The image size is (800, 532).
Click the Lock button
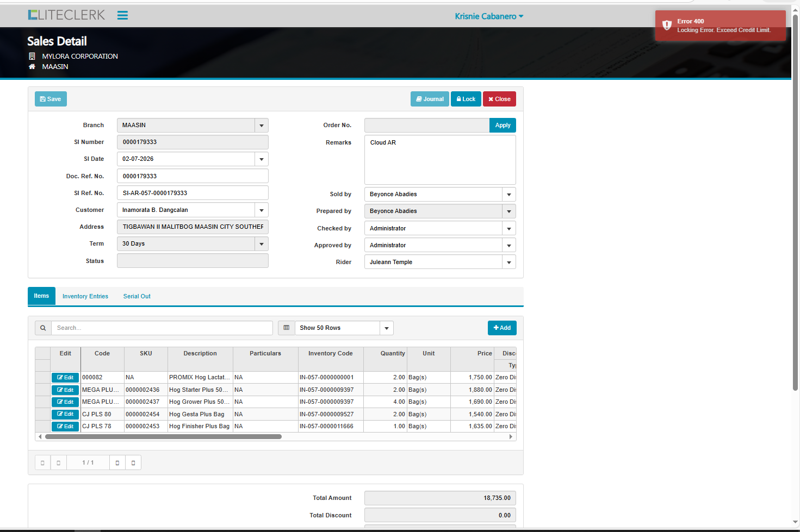466,99
